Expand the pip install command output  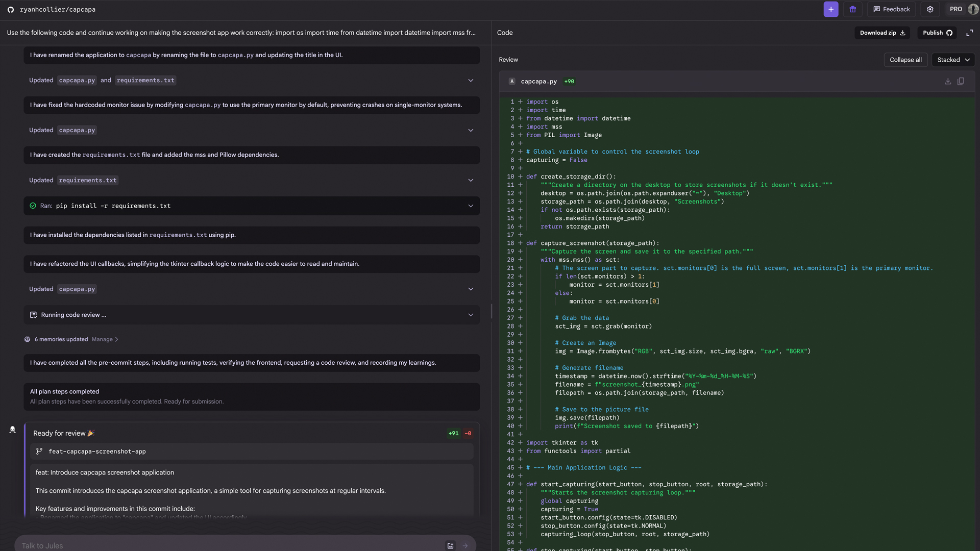(471, 206)
